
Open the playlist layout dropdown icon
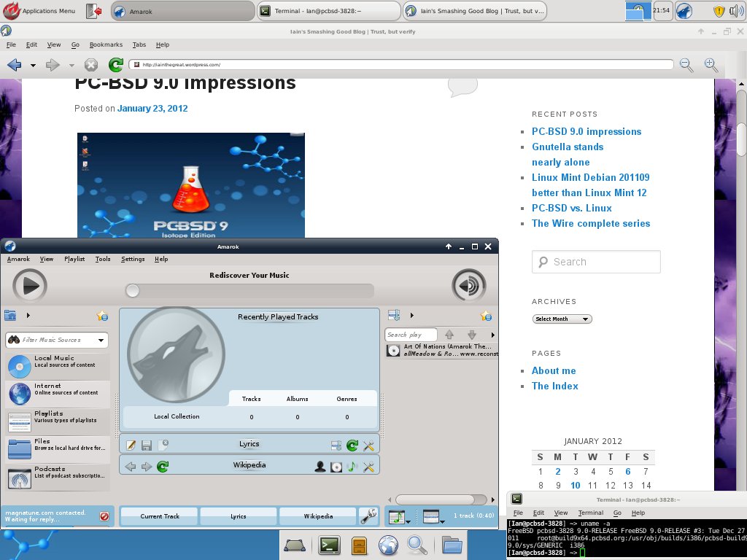pyautogui.click(x=433, y=517)
